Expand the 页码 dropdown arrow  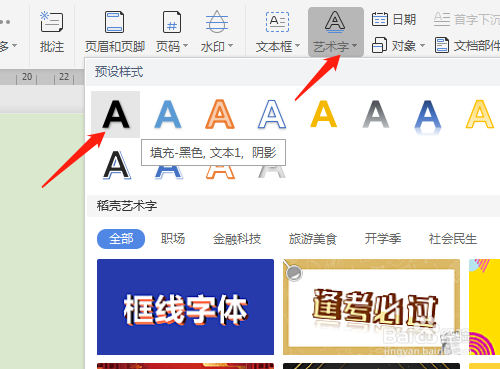click(185, 45)
